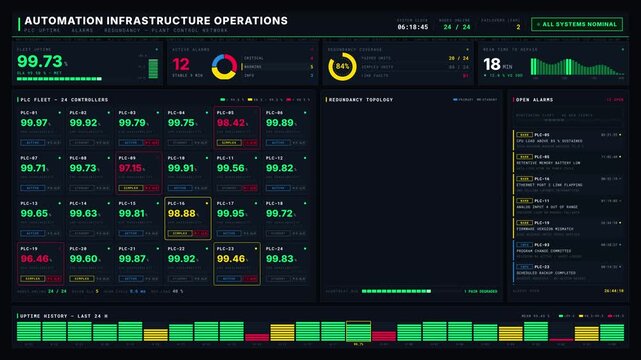Click PLC-24 green status dot
The width and height of the screenshot is (641, 360).
click(x=305, y=248)
